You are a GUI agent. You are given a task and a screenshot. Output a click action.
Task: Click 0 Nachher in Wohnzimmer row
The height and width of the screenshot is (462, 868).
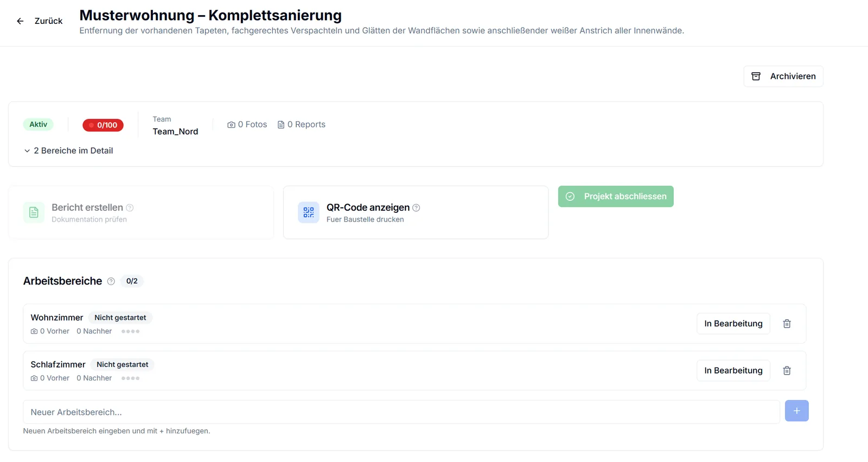[94, 331]
